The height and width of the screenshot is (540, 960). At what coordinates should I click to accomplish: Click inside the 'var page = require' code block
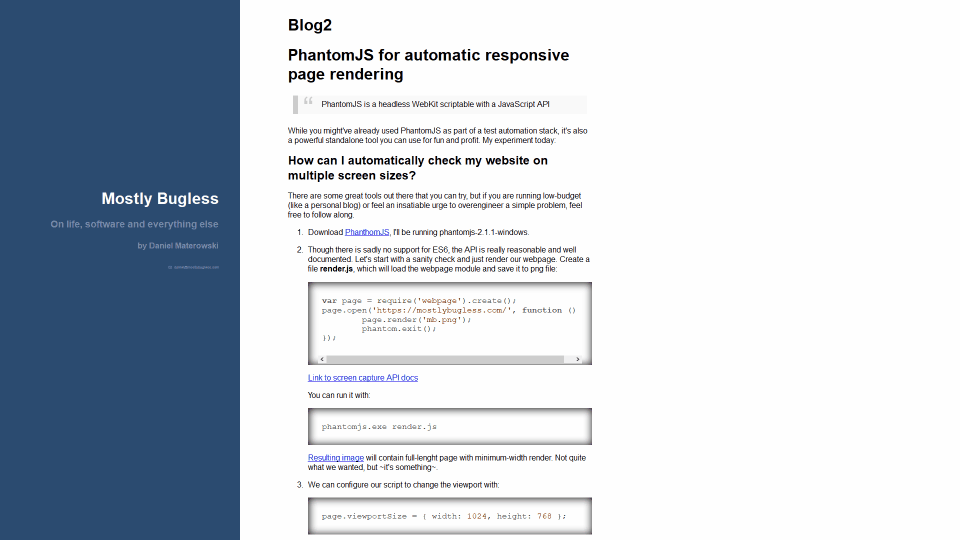[x=448, y=319]
